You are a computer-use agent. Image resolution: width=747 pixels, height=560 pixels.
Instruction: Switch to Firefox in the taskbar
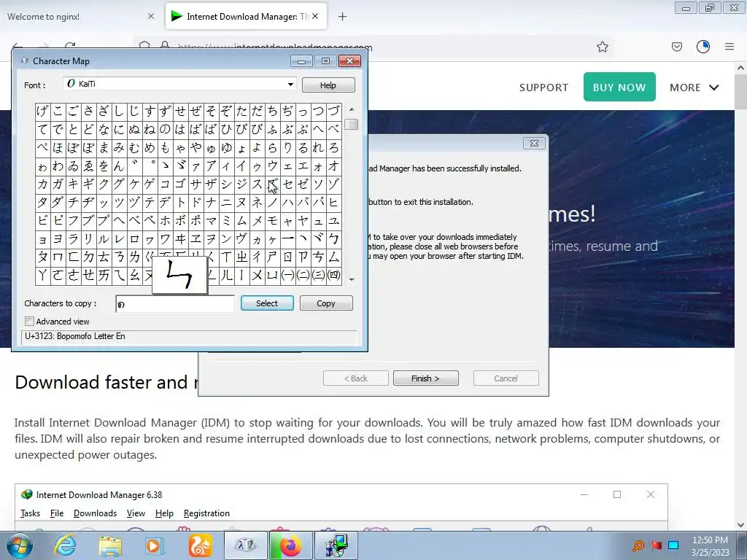(291, 545)
